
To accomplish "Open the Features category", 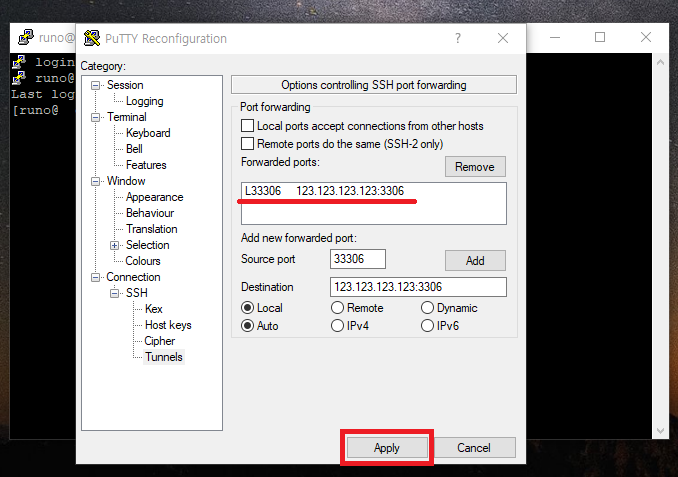I will [x=146, y=165].
